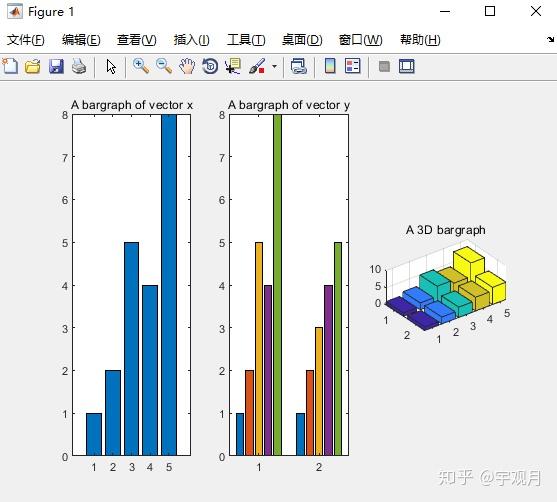Enable the Rotate 3D tool
Screen dimensions: 557x502
coord(210,66)
